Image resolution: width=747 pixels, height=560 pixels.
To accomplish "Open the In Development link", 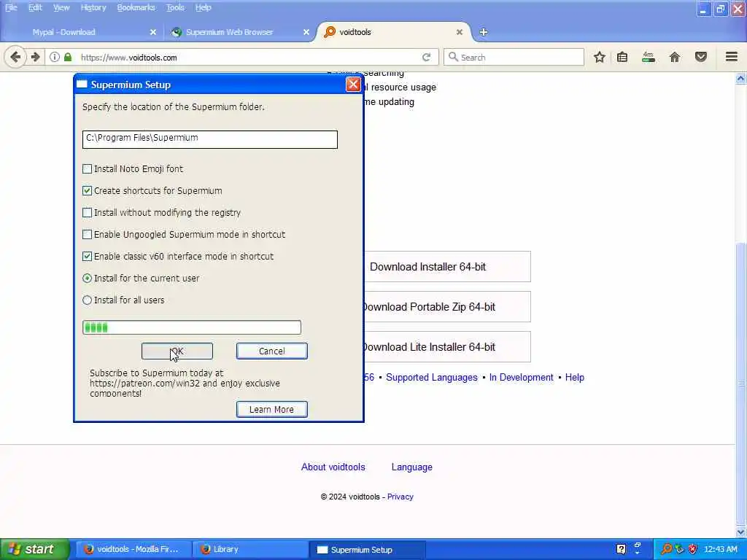I will pos(521,377).
